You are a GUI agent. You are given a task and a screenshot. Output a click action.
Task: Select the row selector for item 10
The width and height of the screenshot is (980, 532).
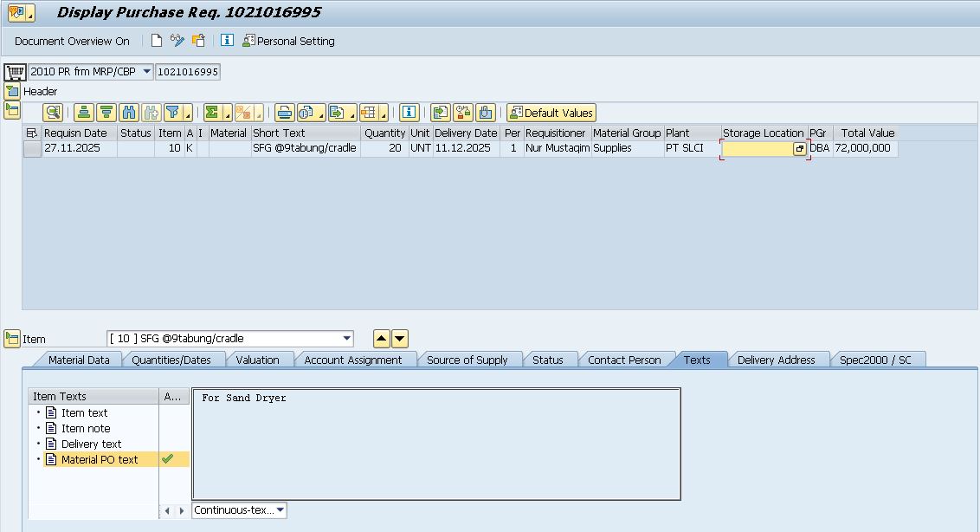(32, 149)
